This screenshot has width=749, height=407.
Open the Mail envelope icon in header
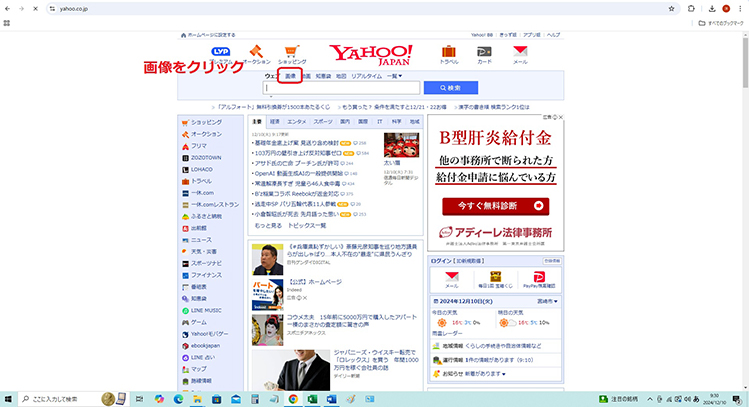click(x=520, y=51)
